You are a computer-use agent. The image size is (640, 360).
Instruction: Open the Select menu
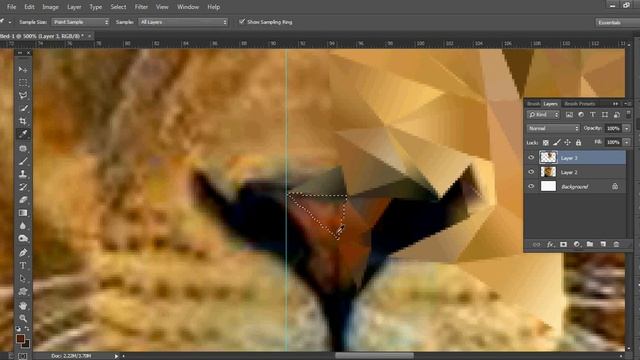pyautogui.click(x=118, y=7)
